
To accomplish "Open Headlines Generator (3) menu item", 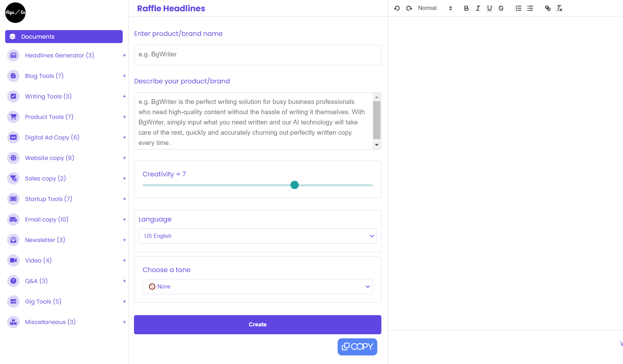I will click(x=59, y=55).
